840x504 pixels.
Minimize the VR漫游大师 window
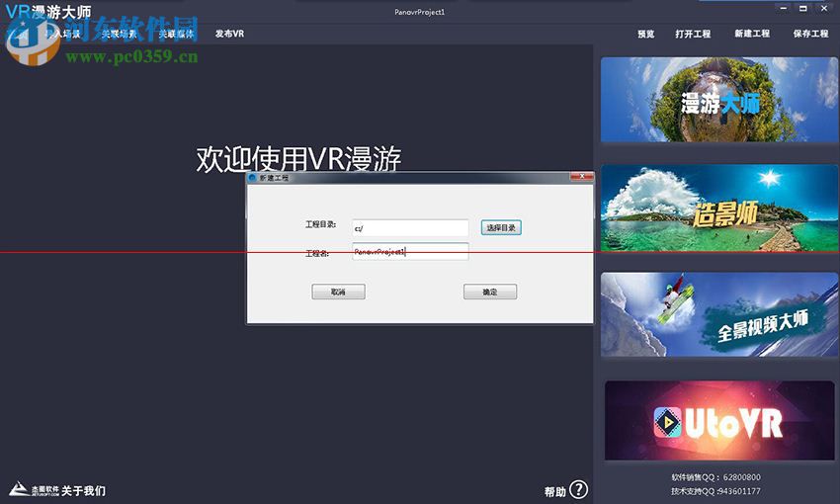(784, 8)
